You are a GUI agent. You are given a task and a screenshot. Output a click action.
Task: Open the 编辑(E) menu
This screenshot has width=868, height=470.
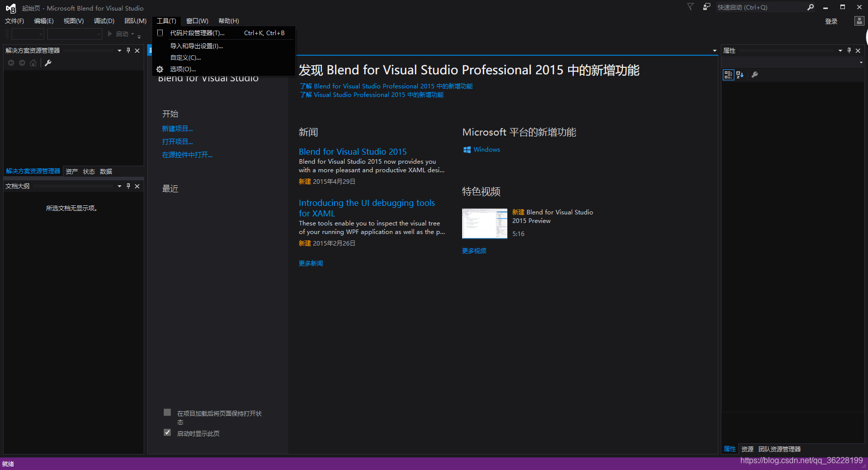pyautogui.click(x=44, y=21)
